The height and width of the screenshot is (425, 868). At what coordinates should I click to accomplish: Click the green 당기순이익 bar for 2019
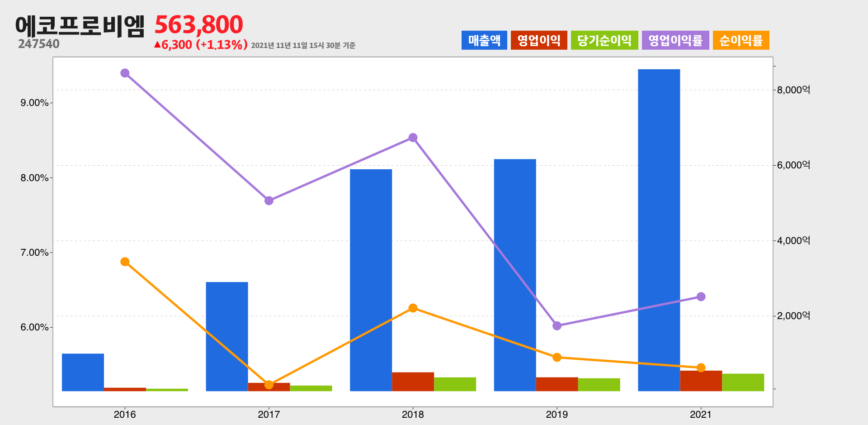[599, 385]
